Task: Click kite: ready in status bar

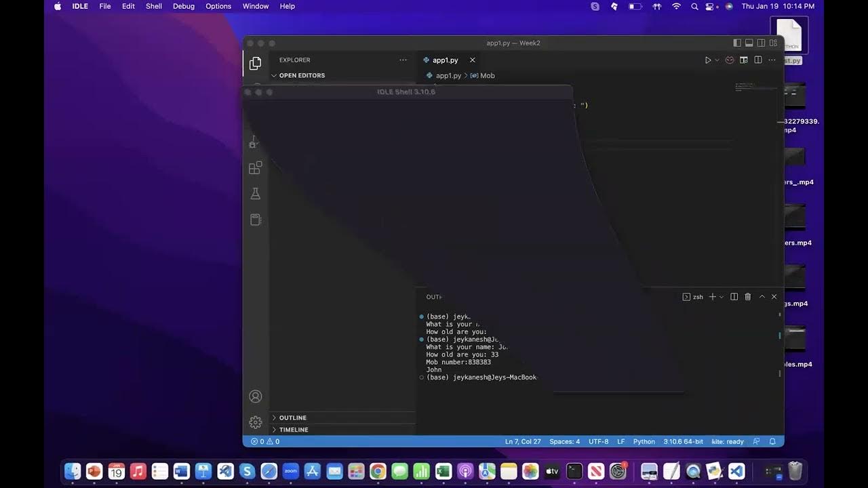Action: [x=728, y=441]
